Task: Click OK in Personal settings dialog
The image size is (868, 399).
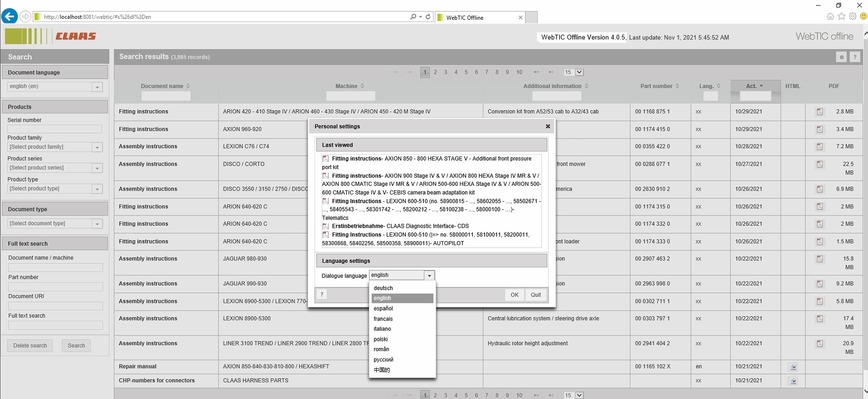Action: click(x=514, y=295)
